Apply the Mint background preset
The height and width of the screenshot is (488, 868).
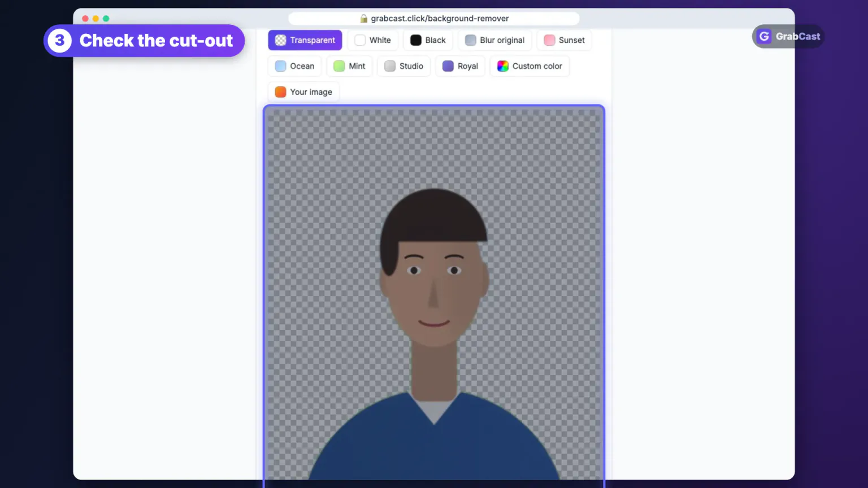[350, 66]
